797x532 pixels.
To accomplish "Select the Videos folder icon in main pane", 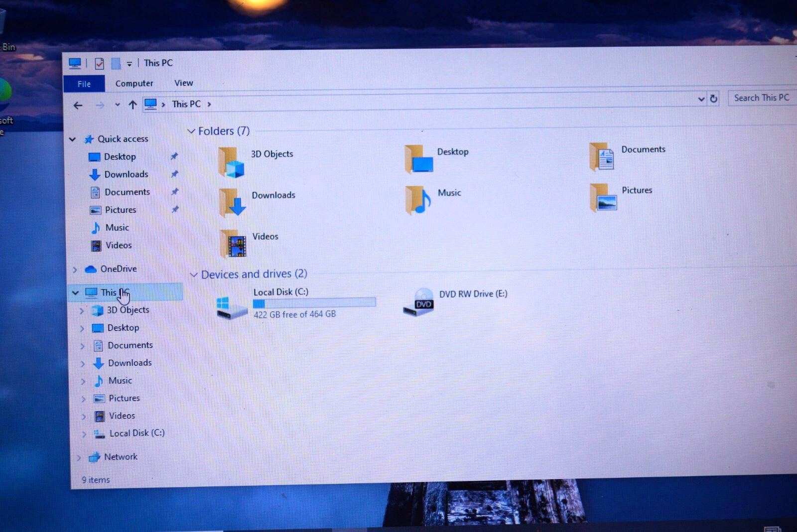I will 234,243.
